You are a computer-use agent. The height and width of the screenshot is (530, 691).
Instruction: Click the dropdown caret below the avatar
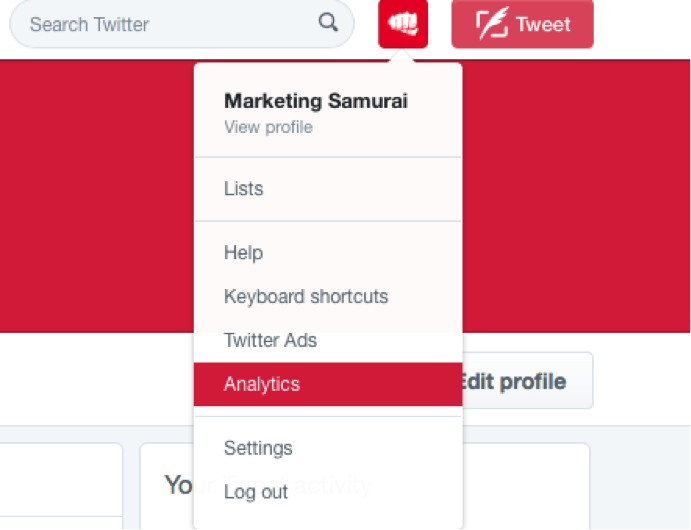tap(402, 56)
